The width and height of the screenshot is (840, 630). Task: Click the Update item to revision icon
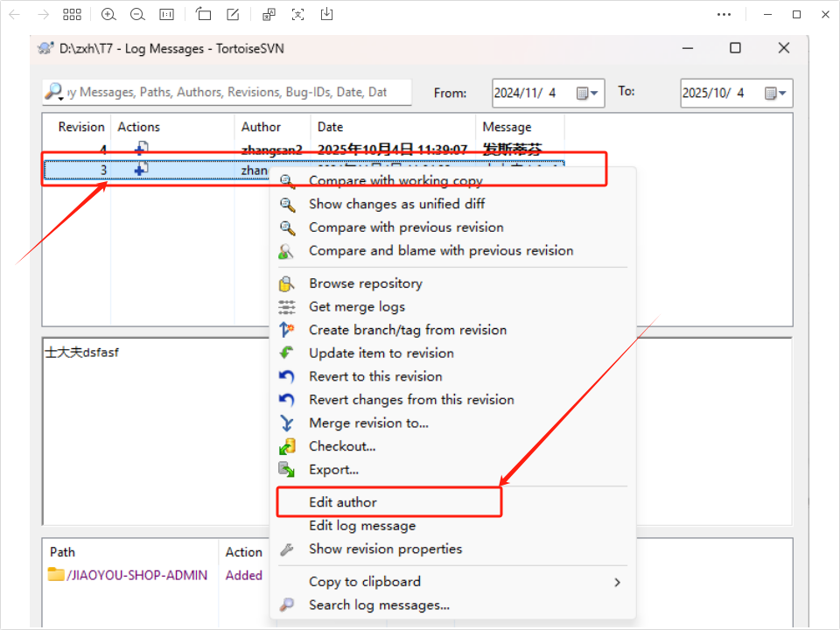coord(287,353)
